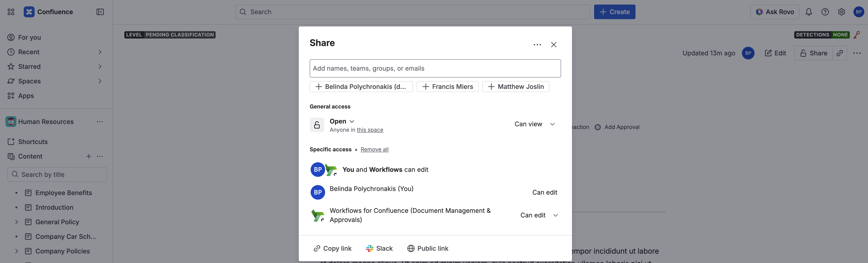Go to For you in the sidebar
Screen dimensions: 868x263
tap(29, 37)
